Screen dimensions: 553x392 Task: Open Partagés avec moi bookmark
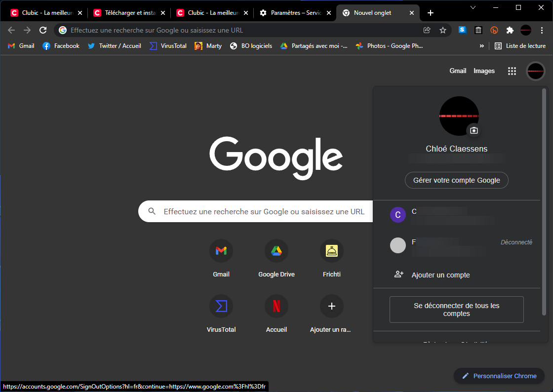point(314,46)
